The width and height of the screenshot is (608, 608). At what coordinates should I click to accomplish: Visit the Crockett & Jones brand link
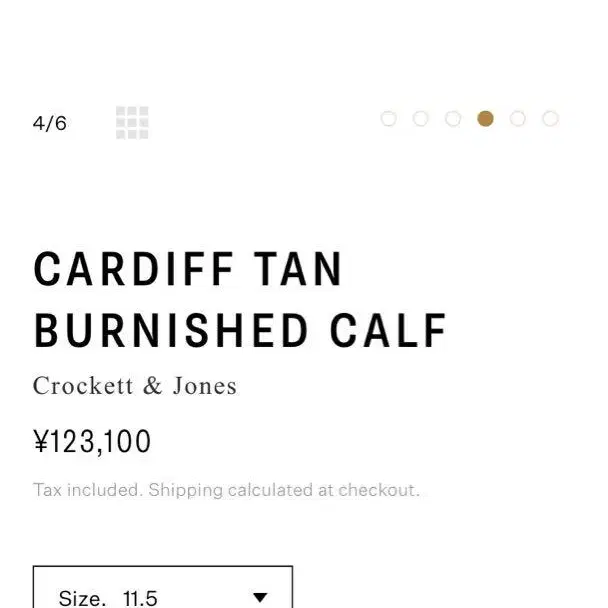[x=135, y=386]
